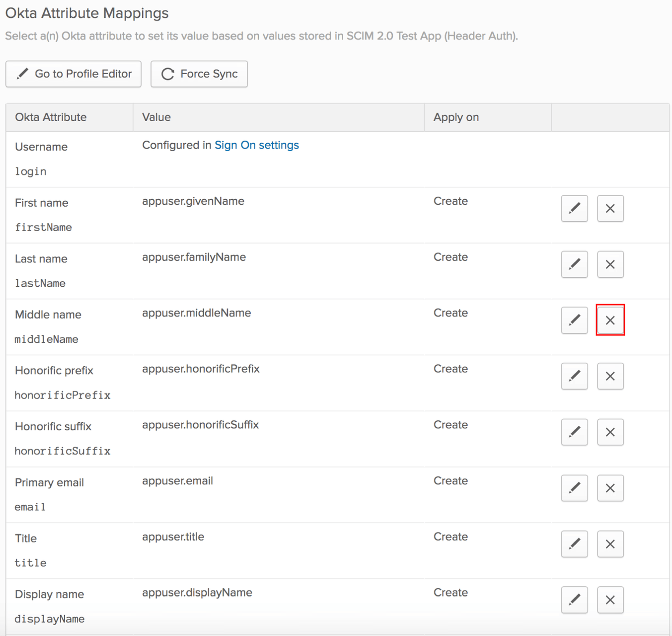The height and width of the screenshot is (636, 672).
Task: Click the middleName variable name
Action: click(x=47, y=339)
